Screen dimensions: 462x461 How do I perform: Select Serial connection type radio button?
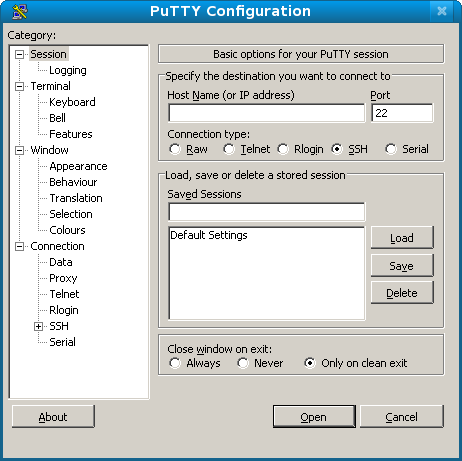click(x=391, y=149)
